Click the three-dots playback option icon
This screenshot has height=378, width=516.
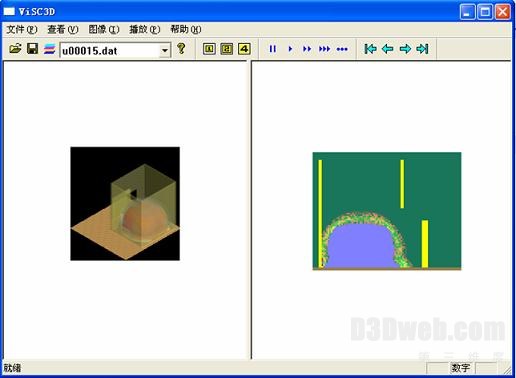pyautogui.click(x=342, y=49)
